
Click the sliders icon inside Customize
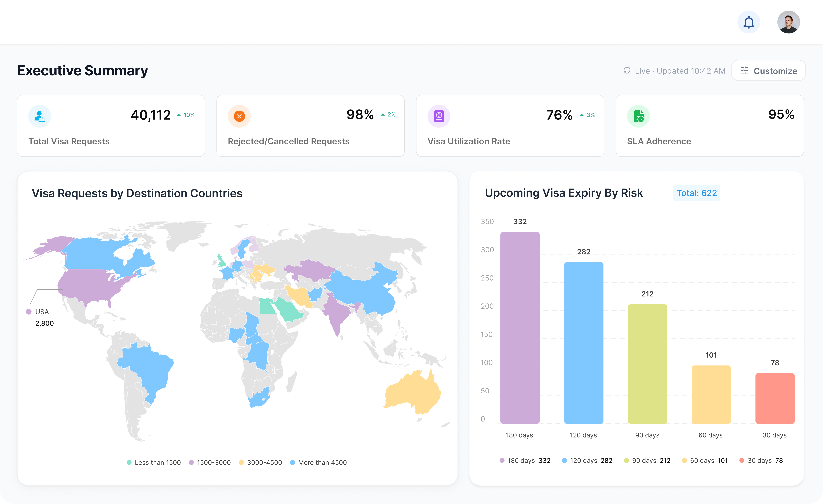click(745, 70)
